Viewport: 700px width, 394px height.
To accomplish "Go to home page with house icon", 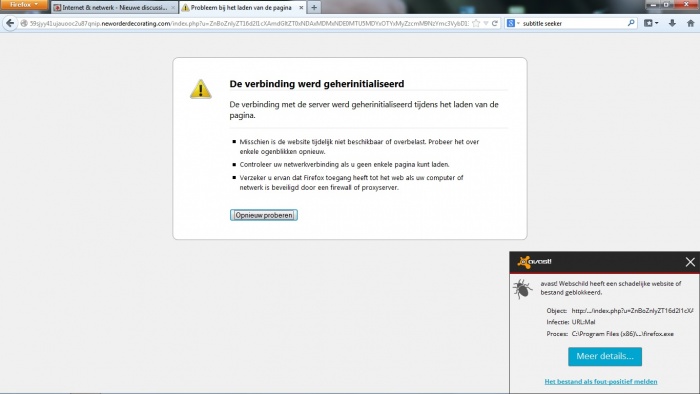I will pos(690,23).
